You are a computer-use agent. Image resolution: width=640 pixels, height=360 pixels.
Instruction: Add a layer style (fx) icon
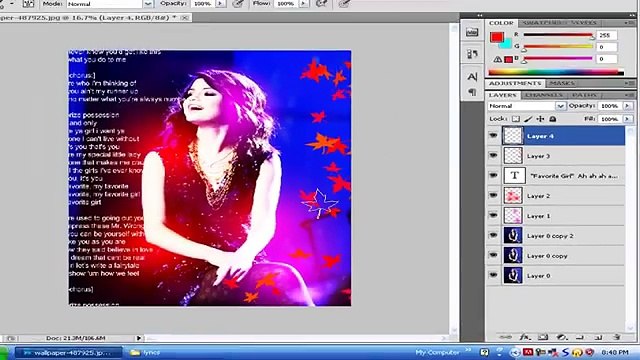pyautogui.click(x=524, y=337)
